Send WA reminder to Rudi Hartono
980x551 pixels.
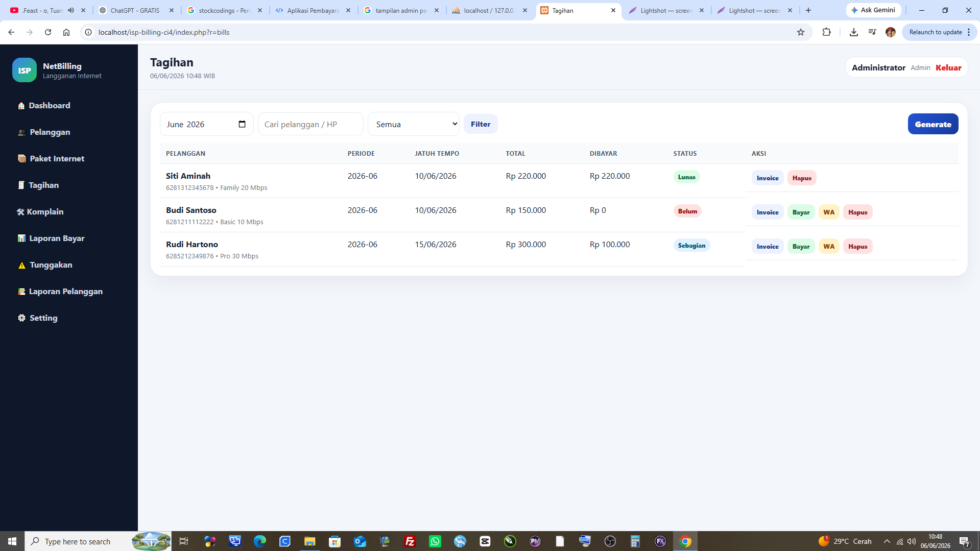pos(829,246)
